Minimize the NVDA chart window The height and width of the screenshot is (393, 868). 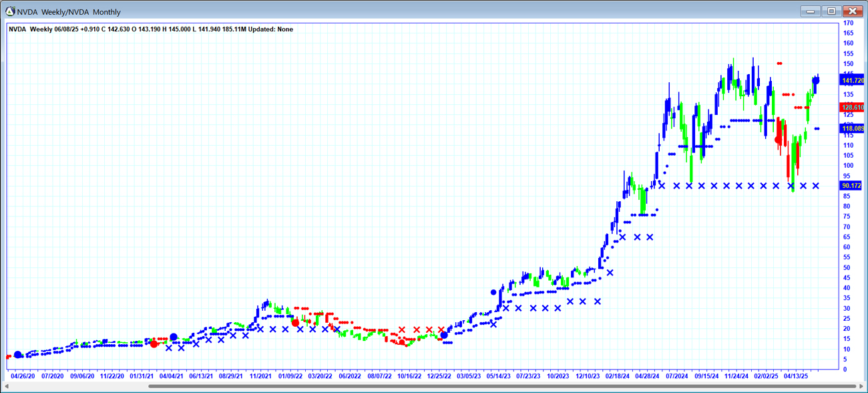(810, 11)
